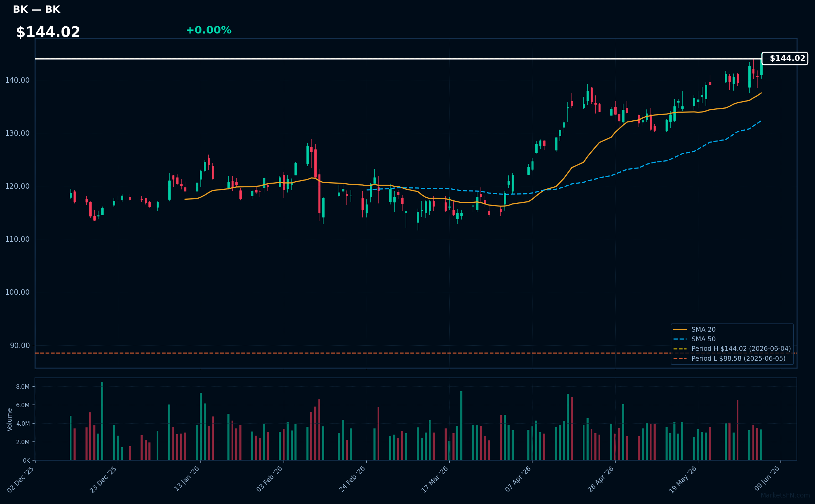Click the 02 Dec '25 date label
The image size is (815, 504).
(x=21, y=479)
